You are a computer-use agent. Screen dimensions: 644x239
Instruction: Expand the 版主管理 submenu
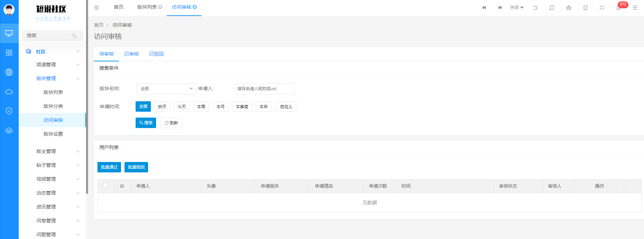point(78,151)
